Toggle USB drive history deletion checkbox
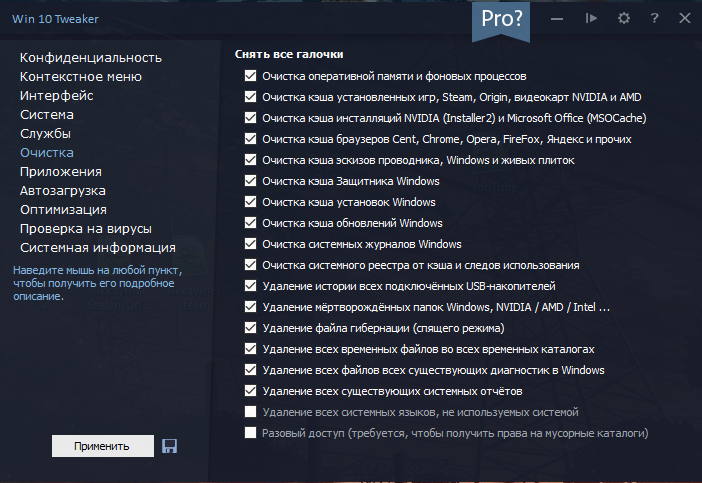 tap(250, 286)
